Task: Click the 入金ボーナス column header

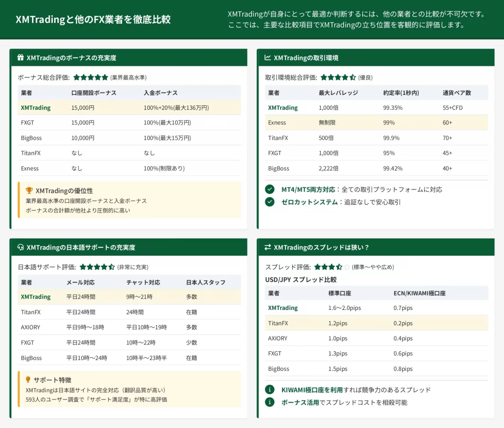Action: click(x=160, y=92)
